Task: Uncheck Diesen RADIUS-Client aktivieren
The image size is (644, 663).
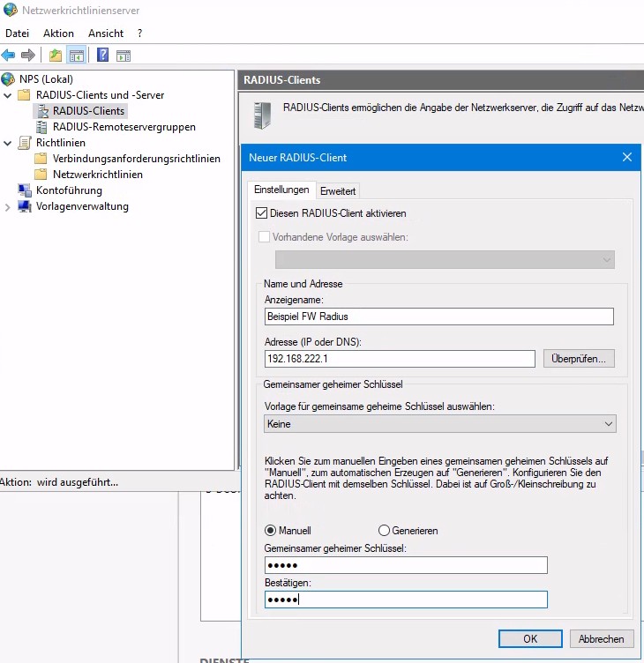Action: (x=262, y=213)
